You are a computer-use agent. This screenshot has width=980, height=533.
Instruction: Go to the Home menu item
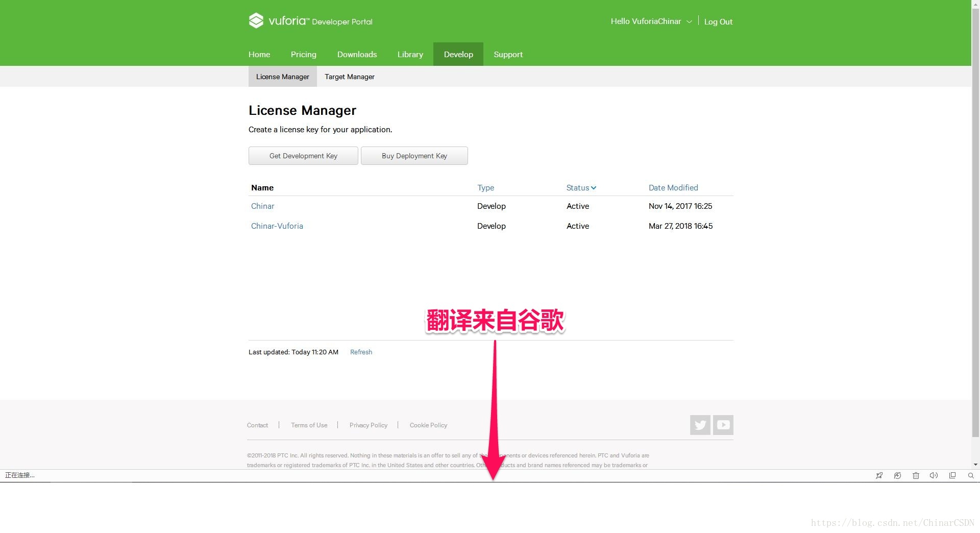coord(259,54)
